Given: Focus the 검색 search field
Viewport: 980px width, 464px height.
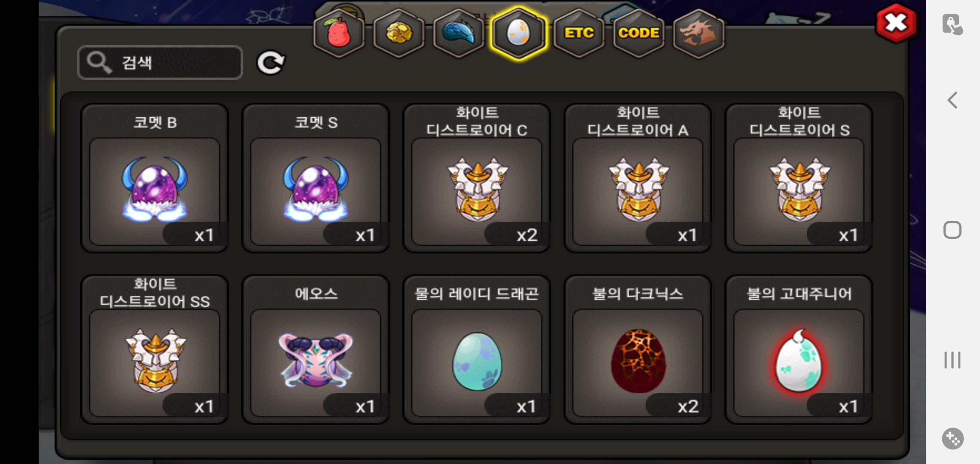Looking at the screenshot, I should [160, 63].
